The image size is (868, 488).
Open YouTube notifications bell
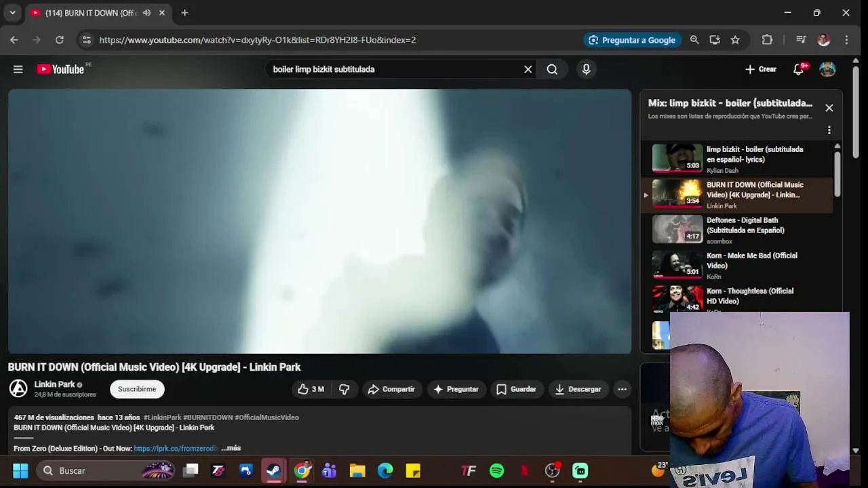(x=799, y=69)
